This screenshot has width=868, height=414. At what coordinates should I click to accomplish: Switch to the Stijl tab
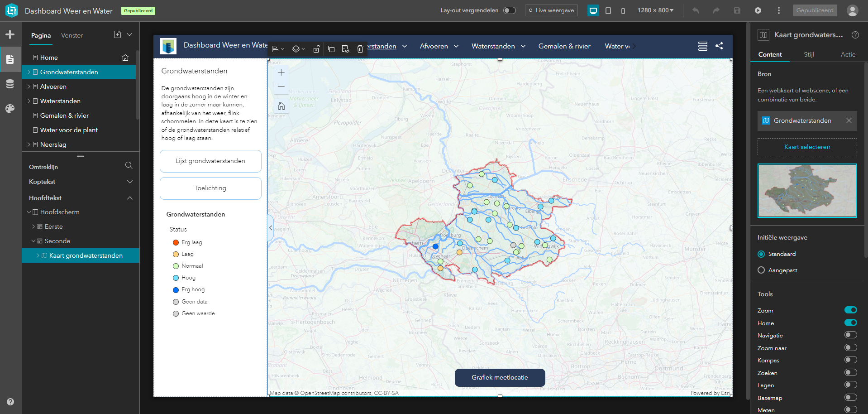[x=809, y=54]
